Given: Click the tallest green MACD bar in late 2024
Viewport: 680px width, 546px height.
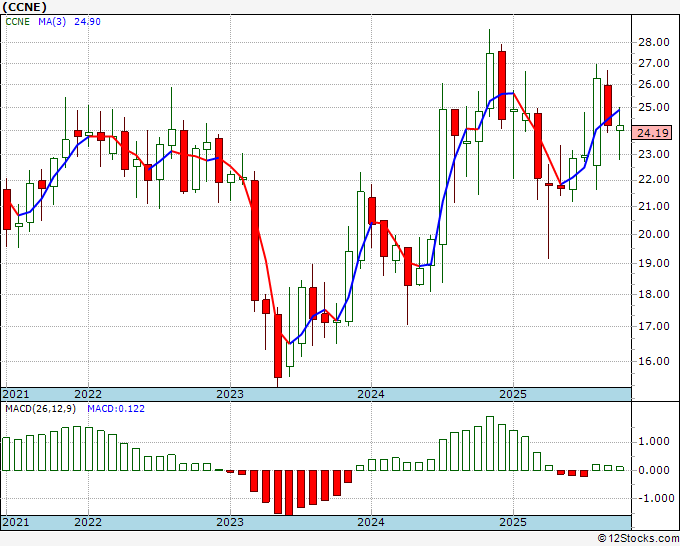Looking at the screenshot, I should click(490, 444).
